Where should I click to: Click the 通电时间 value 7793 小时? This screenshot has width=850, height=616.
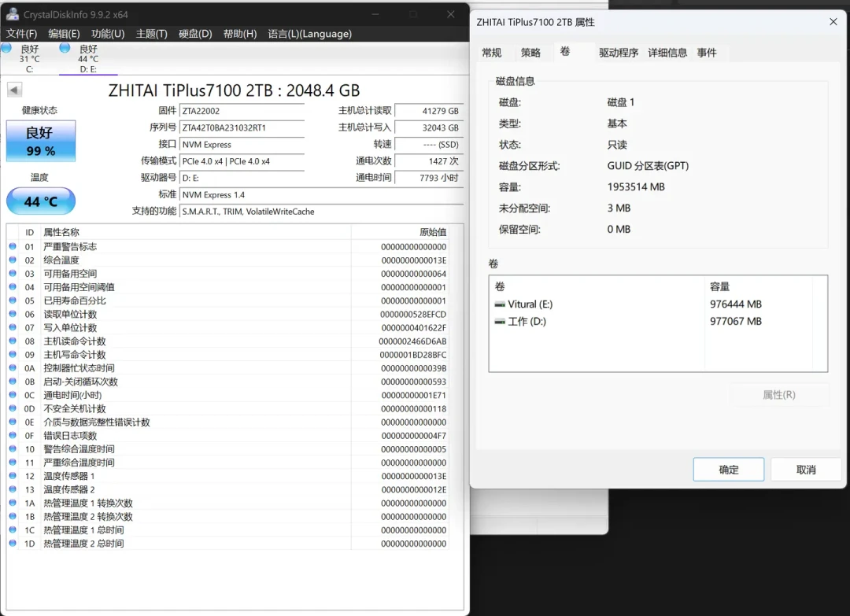pyautogui.click(x=429, y=178)
